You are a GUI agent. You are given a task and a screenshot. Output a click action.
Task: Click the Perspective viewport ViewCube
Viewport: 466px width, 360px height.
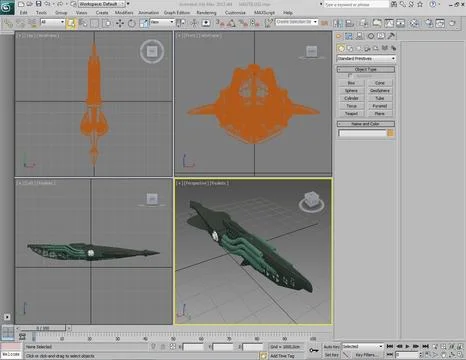pos(311,202)
